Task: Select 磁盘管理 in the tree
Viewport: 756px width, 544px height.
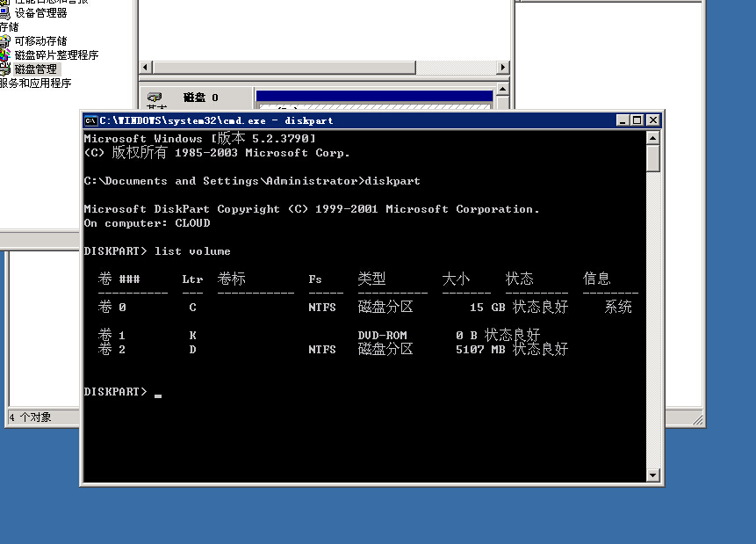Action: (36, 69)
